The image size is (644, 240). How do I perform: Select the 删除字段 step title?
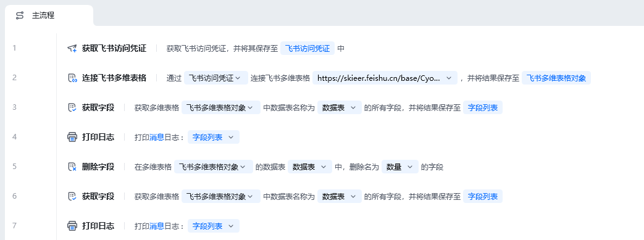(98, 167)
